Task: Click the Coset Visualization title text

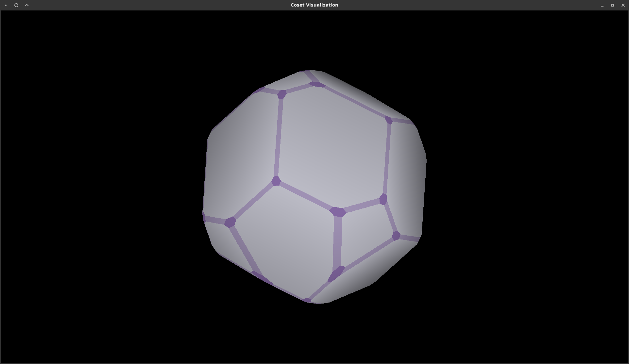Action: coord(314,5)
